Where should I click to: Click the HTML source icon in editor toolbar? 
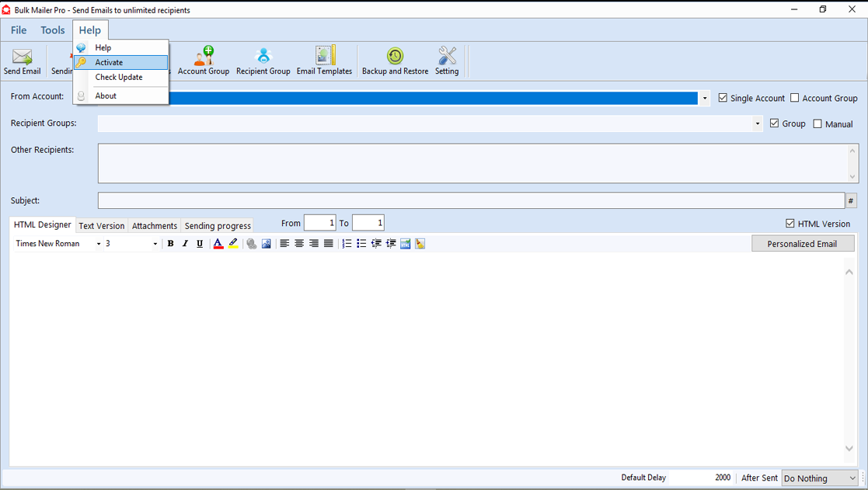(405, 243)
